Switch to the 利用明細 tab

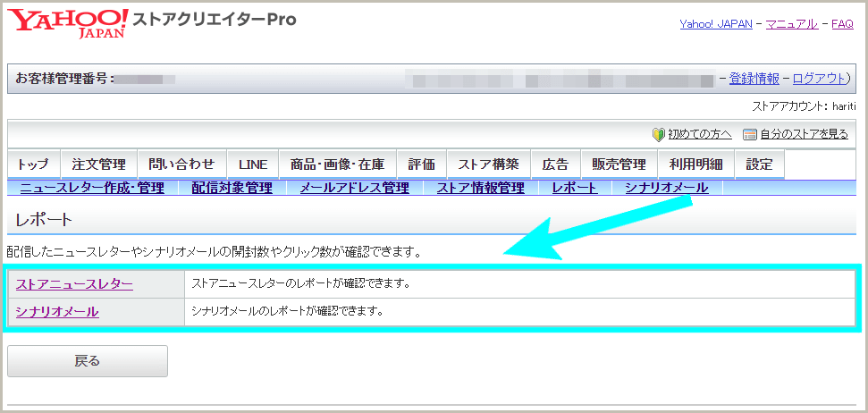pyautogui.click(x=695, y=164)
